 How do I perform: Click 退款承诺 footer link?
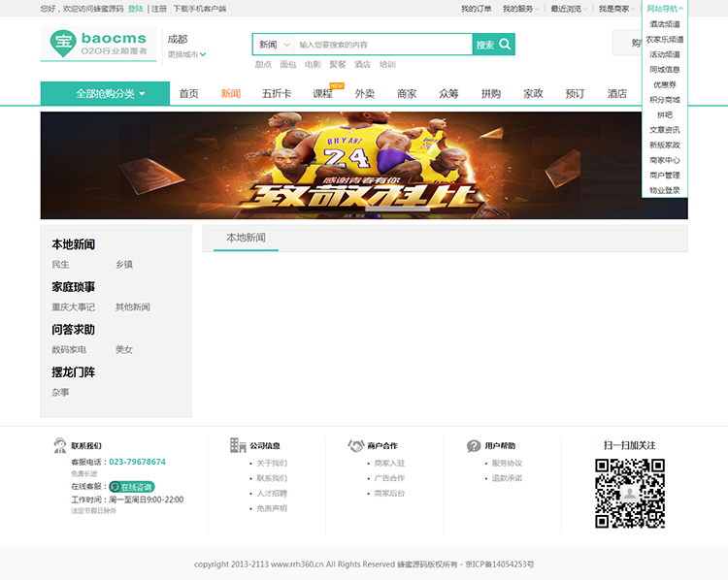click(x=507, y=478)
